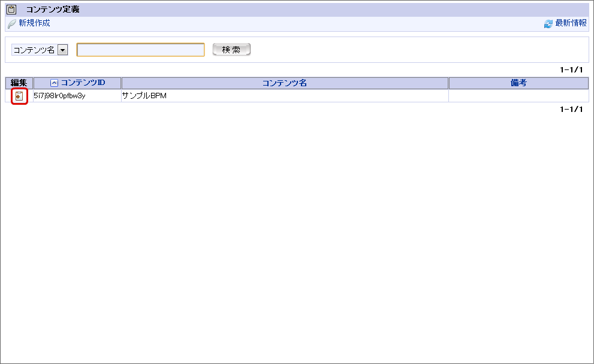Image resolution: width=594 pixels, height=364 pixels.
Task: Click the 検索 button
Action: 231,50
